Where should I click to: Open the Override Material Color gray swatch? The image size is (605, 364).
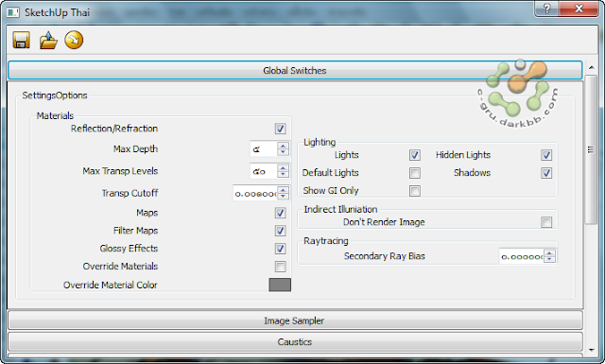click(x=280, y=285)
